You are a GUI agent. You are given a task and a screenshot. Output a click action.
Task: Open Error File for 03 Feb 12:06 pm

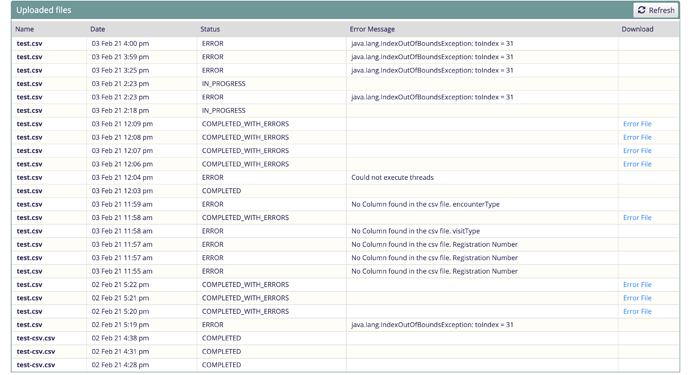(x=637, y=164)
